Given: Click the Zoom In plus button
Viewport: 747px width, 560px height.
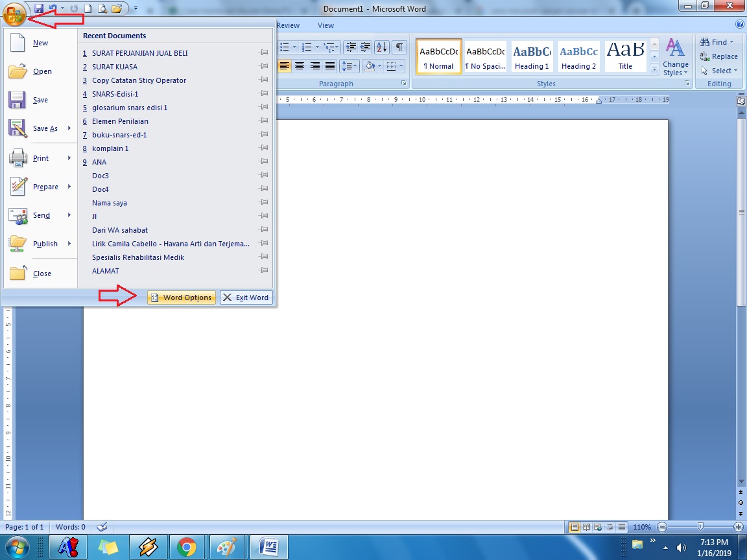Looking at the screenshot, I should click(x=739, y=527).
